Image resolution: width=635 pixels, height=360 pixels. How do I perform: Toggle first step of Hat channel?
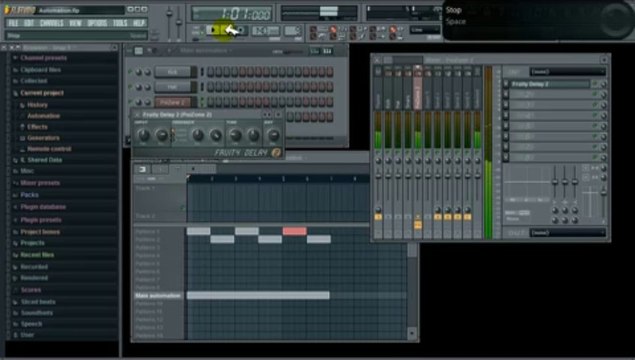click(x=211, y=87)
